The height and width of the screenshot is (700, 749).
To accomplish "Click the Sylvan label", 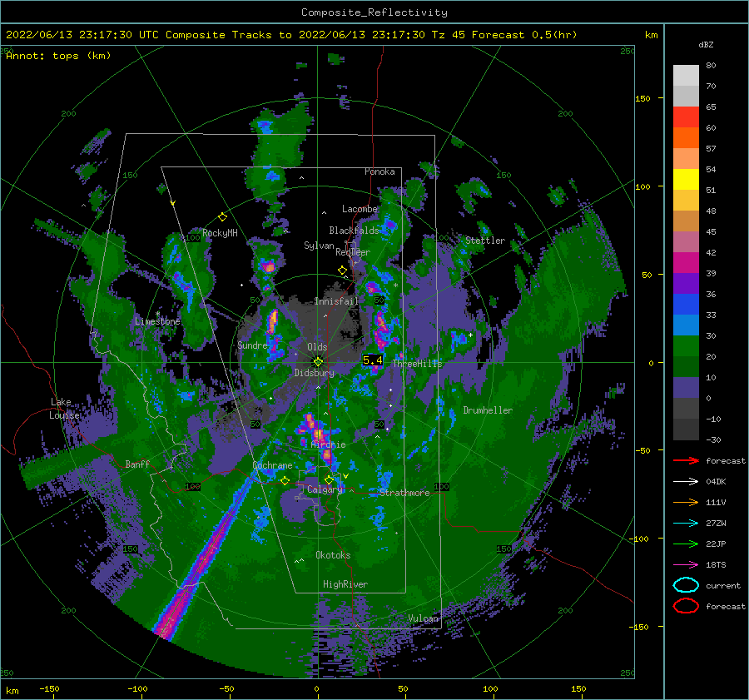I will 319,246.
